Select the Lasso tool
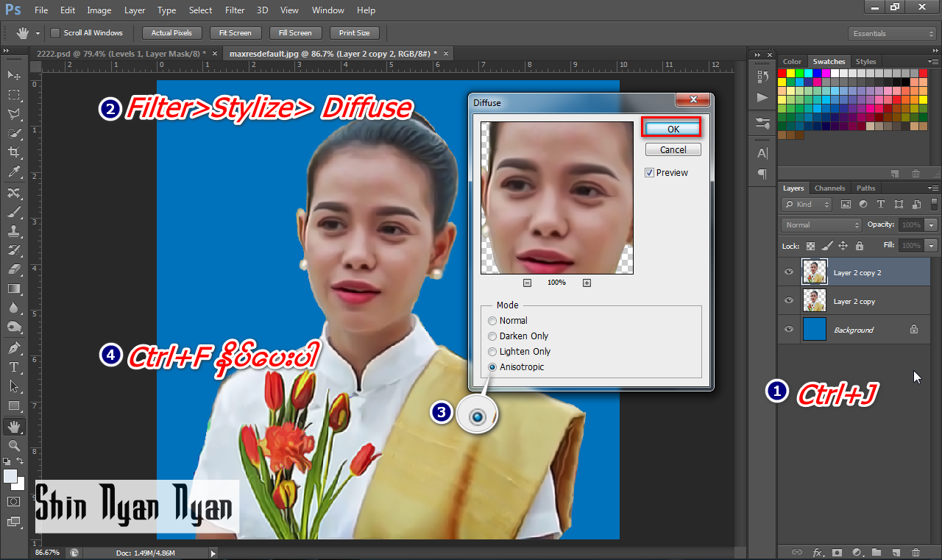Screen dimensions: 942x560 tap(14, 114)
